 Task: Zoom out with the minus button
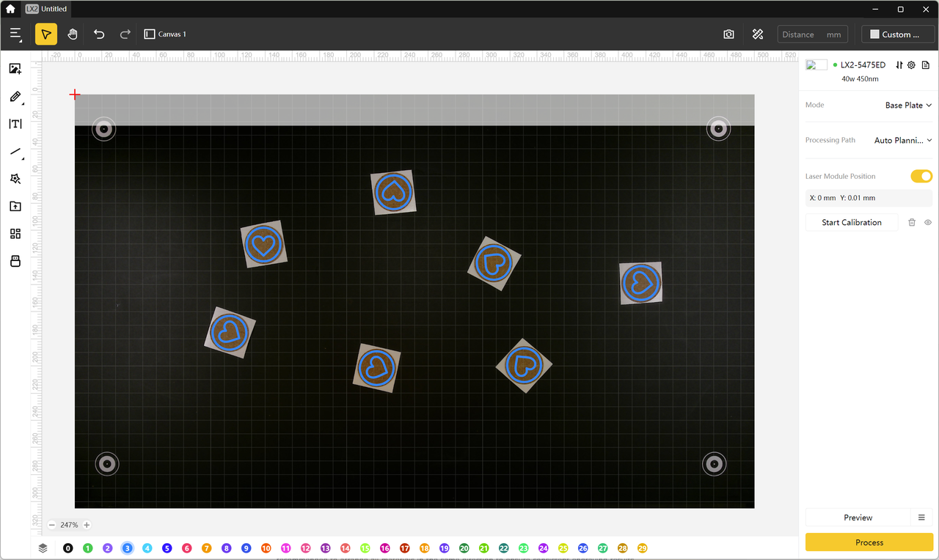pyautogui.click(x=51, y=525)
